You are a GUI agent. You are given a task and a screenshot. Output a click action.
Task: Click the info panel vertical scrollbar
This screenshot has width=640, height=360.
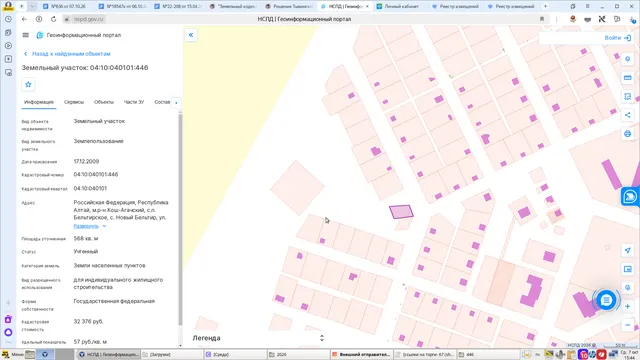pos(180,220)
